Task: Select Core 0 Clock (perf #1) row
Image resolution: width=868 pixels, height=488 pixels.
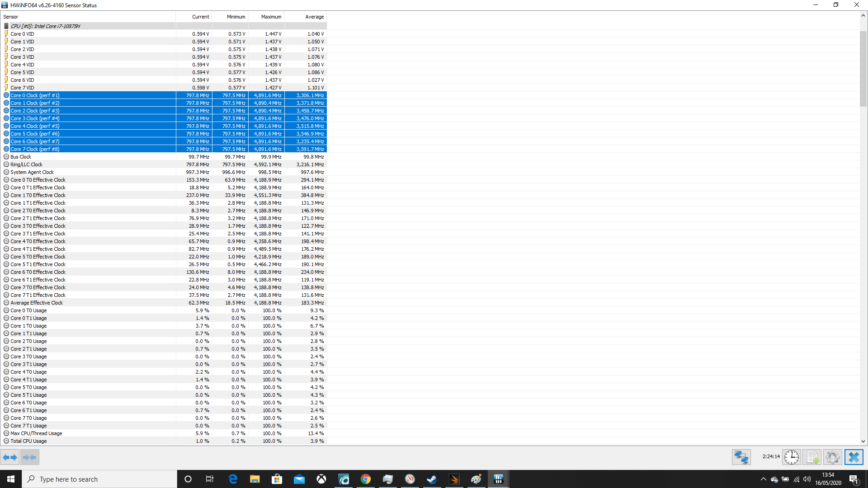Action: click(164, 95)
